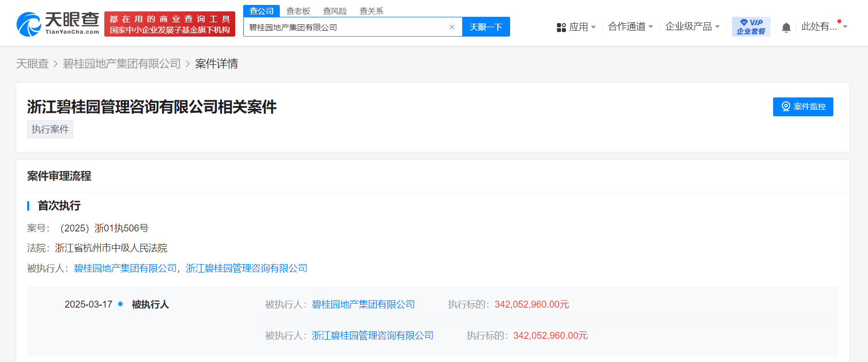868x362 pixels.
Task: Click the bold 被执行人 timeline label
Action: click(150, 305)
